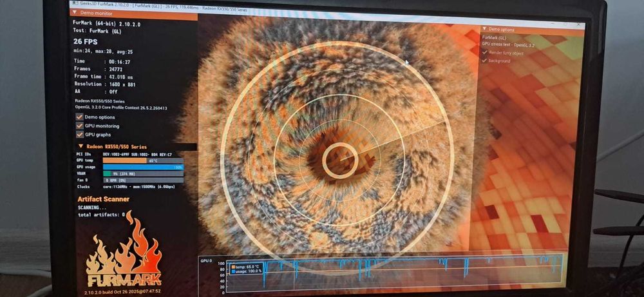The image size is (644, 297).
Task: Click the GPU temp 65°C bar
Action: [143, 160]
